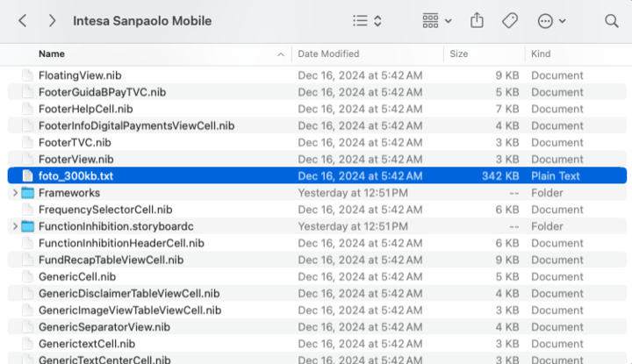The image size is (632, 364).
Task: Click the FunctionInhibition.storyboardc folder icon
Action: [27, 226]
